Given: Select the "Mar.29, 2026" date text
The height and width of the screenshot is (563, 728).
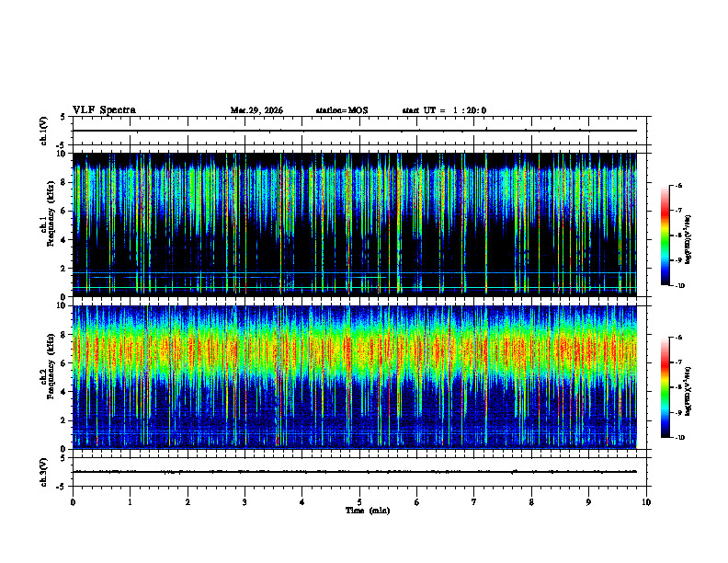Looking at the screenshot, I should (x=256, y=110).
